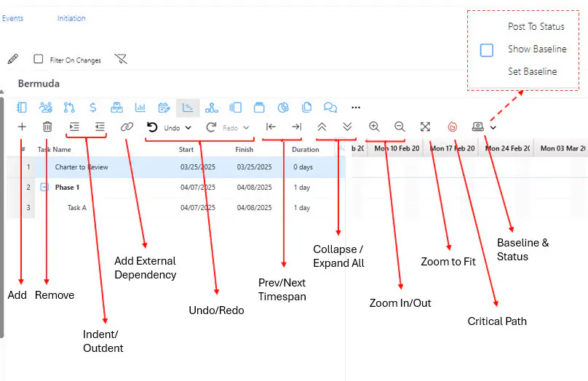588x381 pixels.
Task: Go to previous timespan
Action: (x=271, y=127)
